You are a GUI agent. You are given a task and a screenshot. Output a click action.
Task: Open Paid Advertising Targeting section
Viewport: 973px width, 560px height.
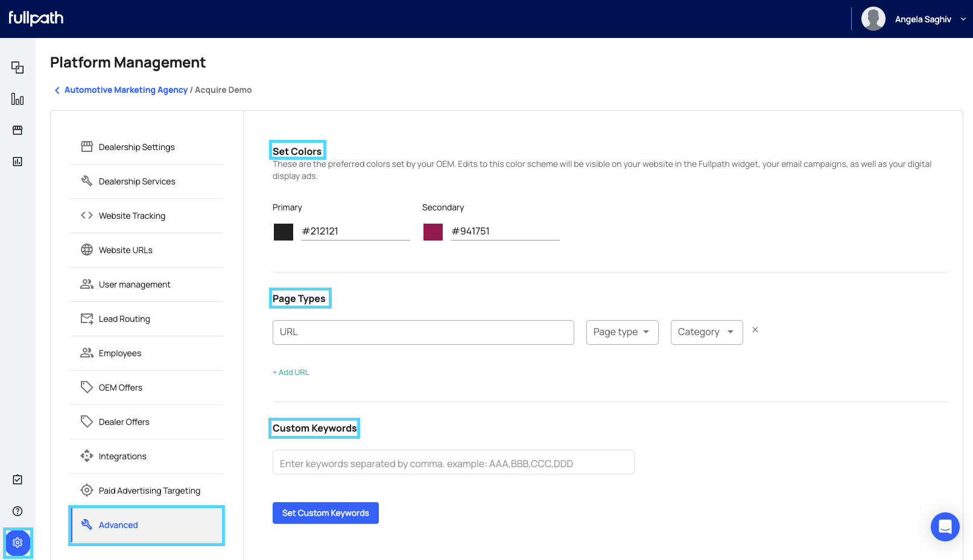point(149,491)
